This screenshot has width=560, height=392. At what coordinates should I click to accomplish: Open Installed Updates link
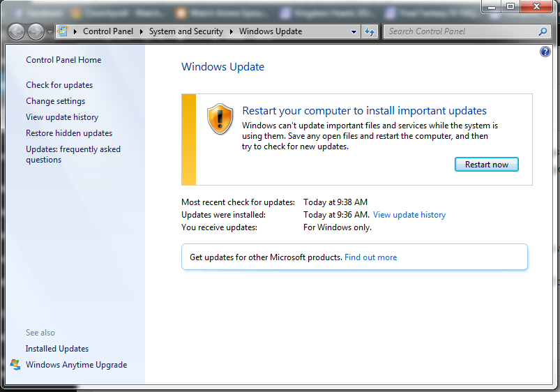click(57, 349)
